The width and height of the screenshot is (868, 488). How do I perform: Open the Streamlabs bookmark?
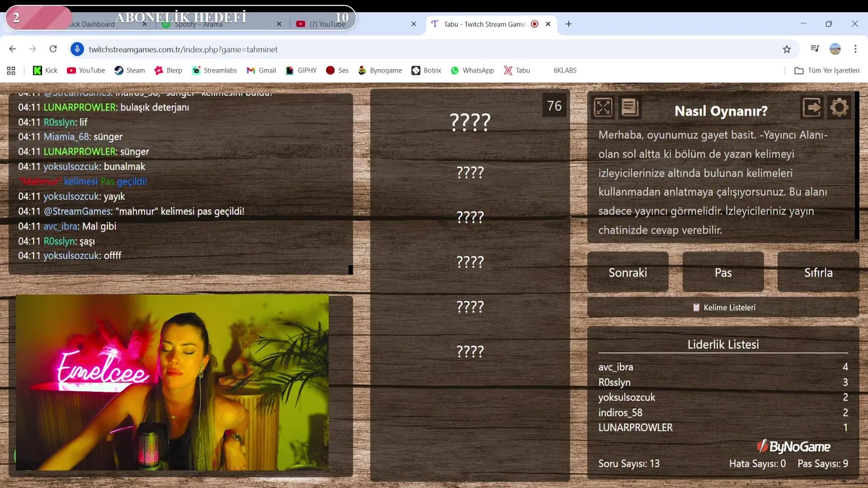[214, 70]
